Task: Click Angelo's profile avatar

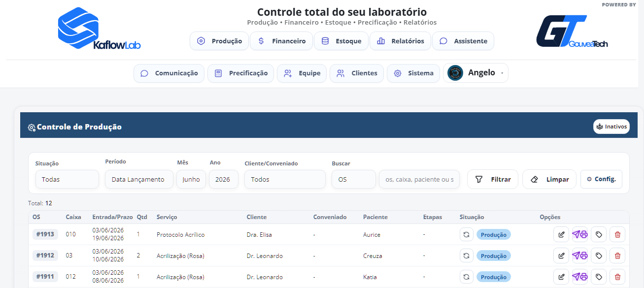Action: [x=455, y=73]
